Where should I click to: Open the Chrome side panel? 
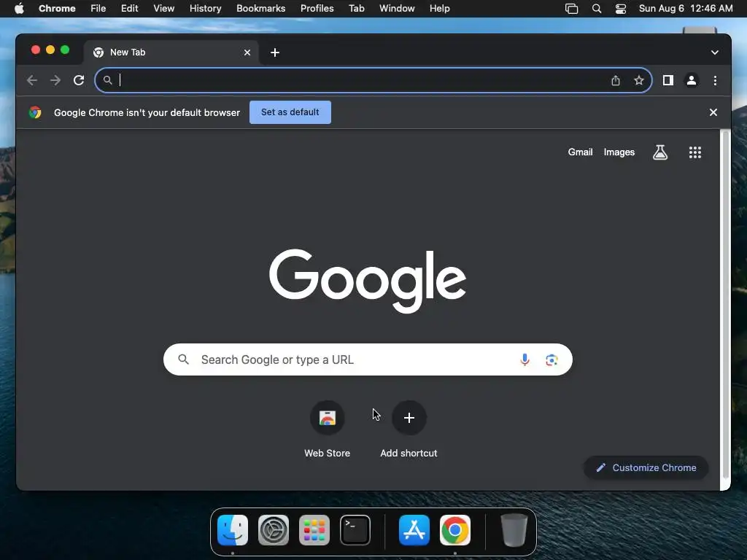pyautogui.click(x=668, y=80)
